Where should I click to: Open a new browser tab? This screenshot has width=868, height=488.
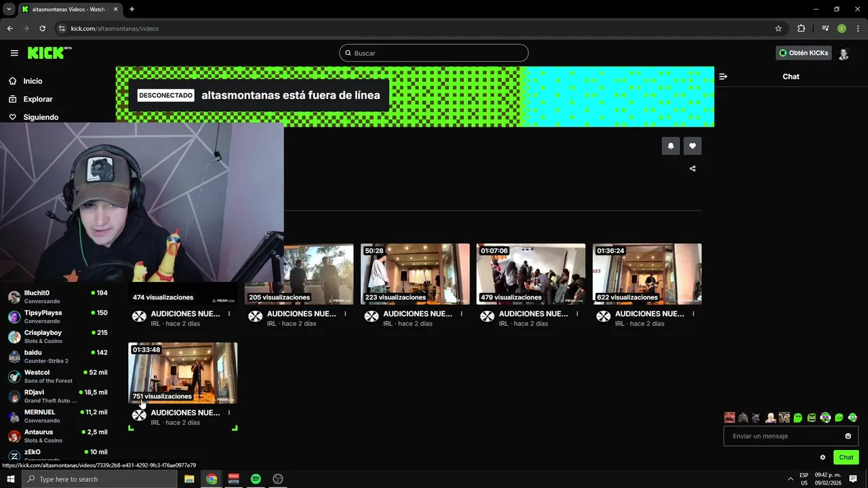132,9
